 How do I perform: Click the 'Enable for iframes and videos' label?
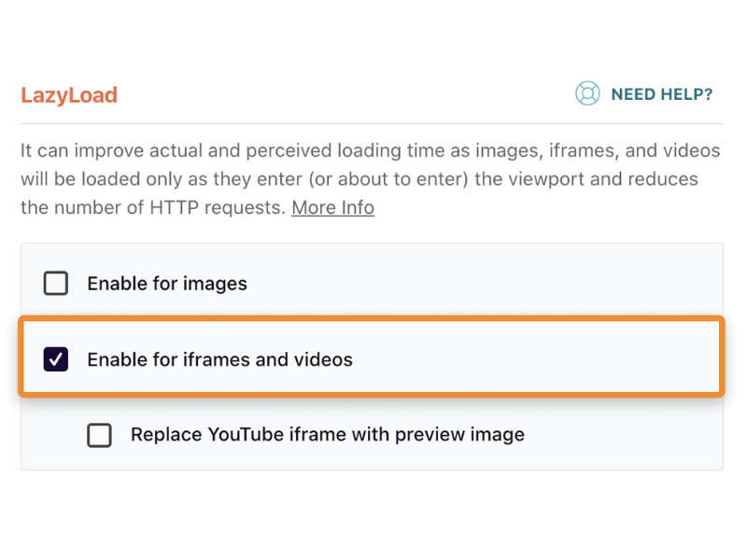coord(220,359)
